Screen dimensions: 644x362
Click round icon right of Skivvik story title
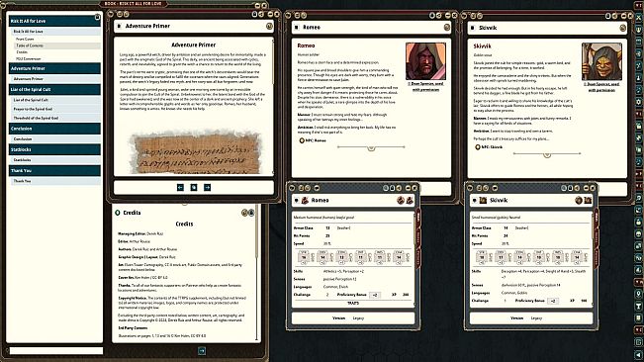[x=622, y=28]
